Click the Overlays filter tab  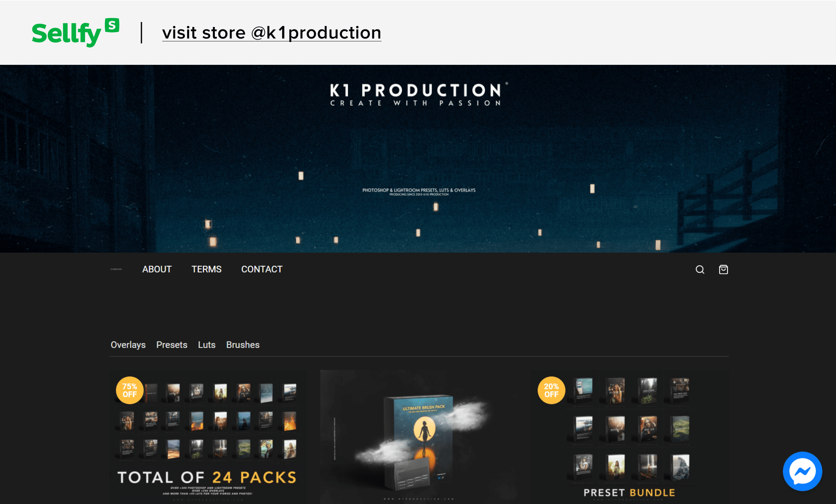128,345
